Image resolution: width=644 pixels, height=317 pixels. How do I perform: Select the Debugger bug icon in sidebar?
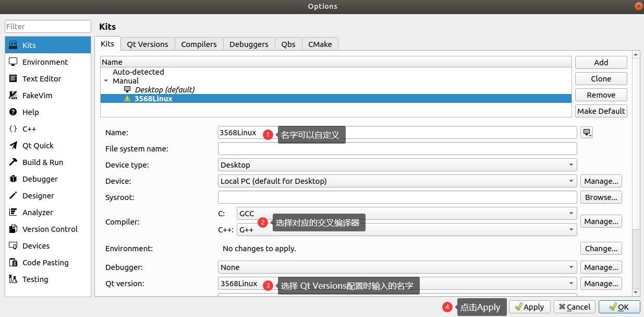(x=14, y=179)
